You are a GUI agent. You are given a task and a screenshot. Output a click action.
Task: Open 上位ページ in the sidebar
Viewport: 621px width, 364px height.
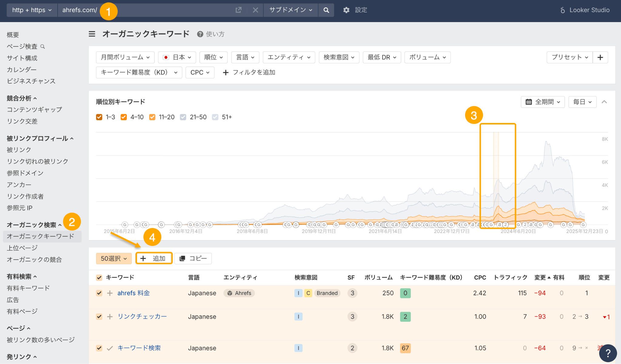(22, 248)
